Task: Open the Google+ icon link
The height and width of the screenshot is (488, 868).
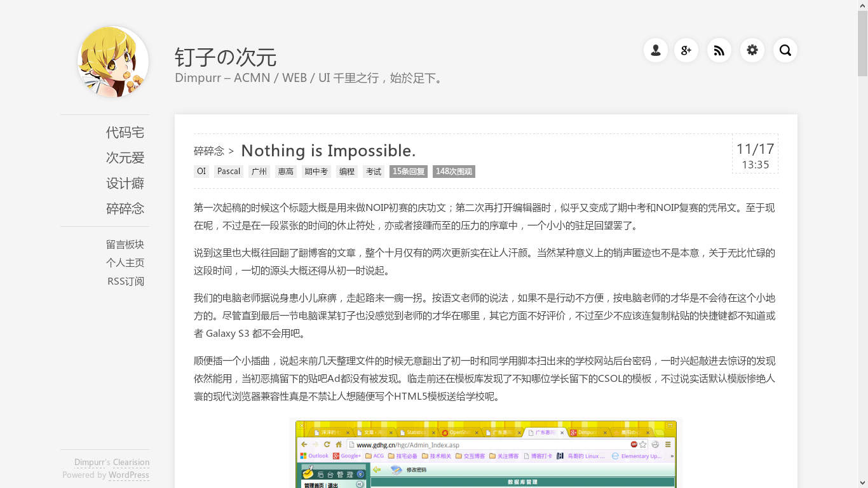Action: click(686, 50)
